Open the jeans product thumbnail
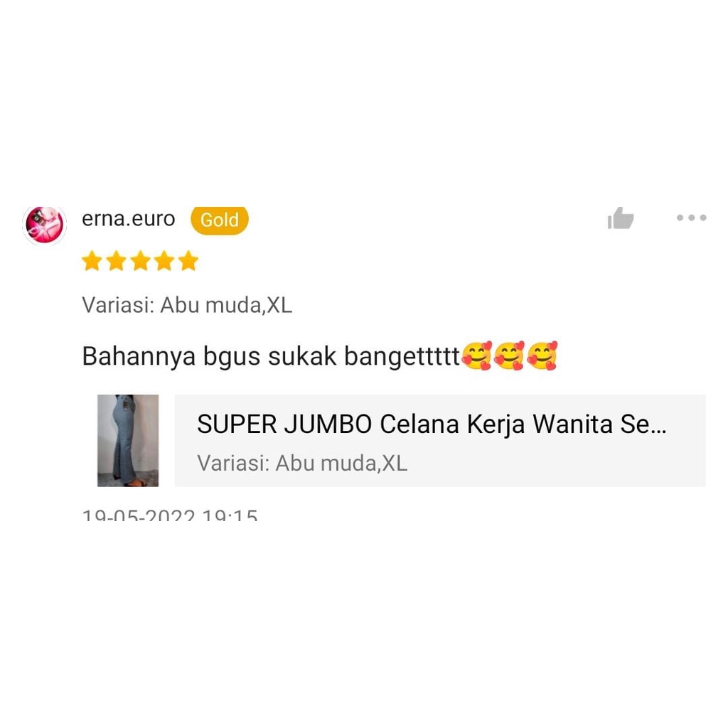 click(128, 441)
